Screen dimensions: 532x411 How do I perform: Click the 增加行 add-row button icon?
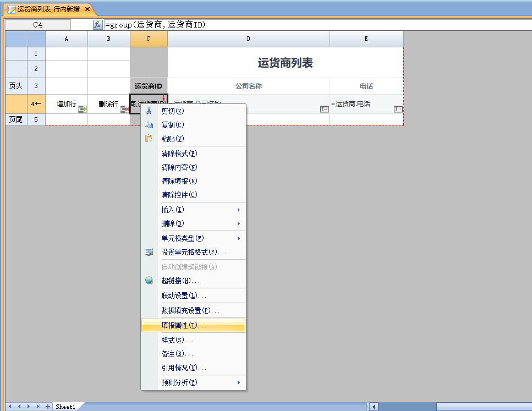83,109
